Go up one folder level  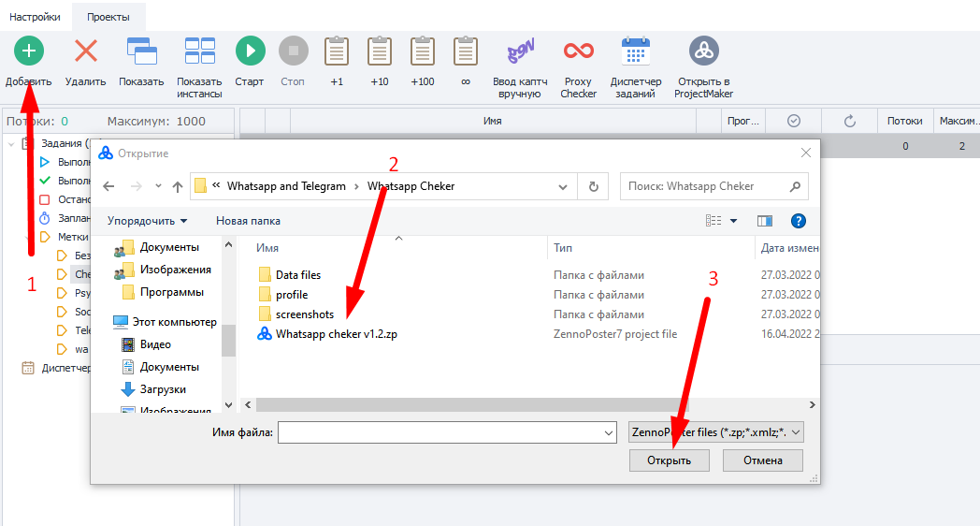click(x=178, y=186)
